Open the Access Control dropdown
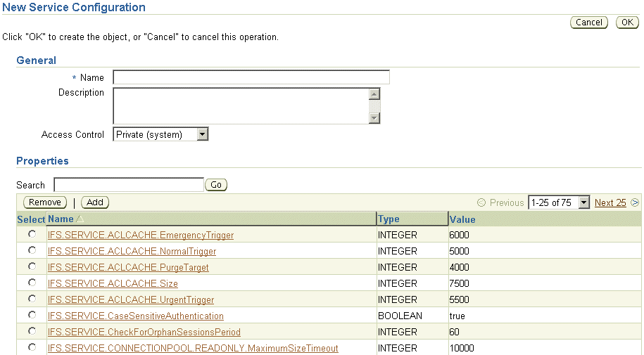Viewport: 644px width, 355px height. 202,134
